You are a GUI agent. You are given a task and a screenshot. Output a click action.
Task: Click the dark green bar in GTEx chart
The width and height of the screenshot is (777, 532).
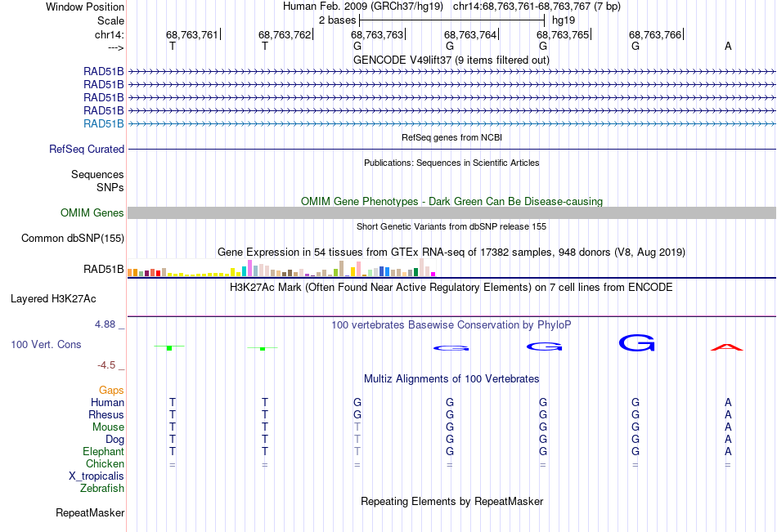[x=415, y=272]
